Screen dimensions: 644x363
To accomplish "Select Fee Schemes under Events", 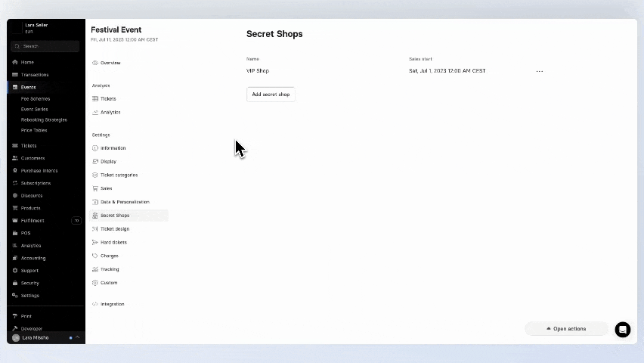I will (x=36, y=99).
